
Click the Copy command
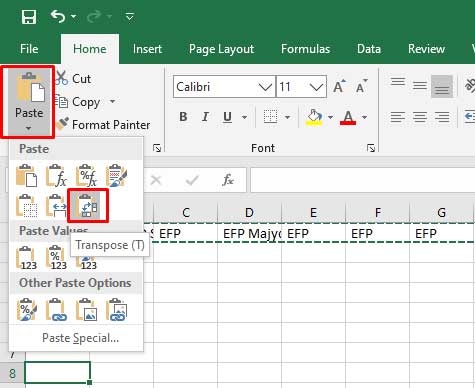[x=79, y=102]
